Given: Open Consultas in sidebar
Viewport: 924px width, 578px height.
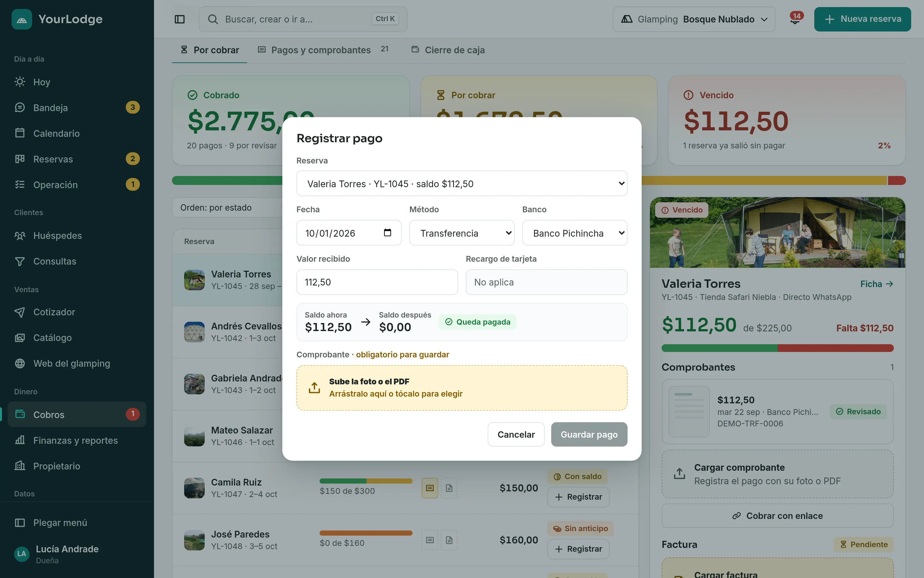Looking at the screenshot, I should pyautogui.click(x=77, y=261).
